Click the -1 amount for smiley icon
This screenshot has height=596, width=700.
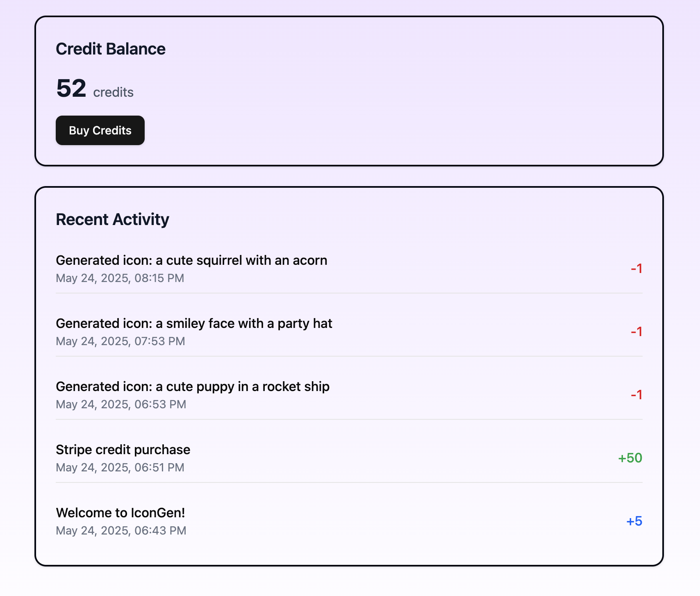[x=636, y=332]
